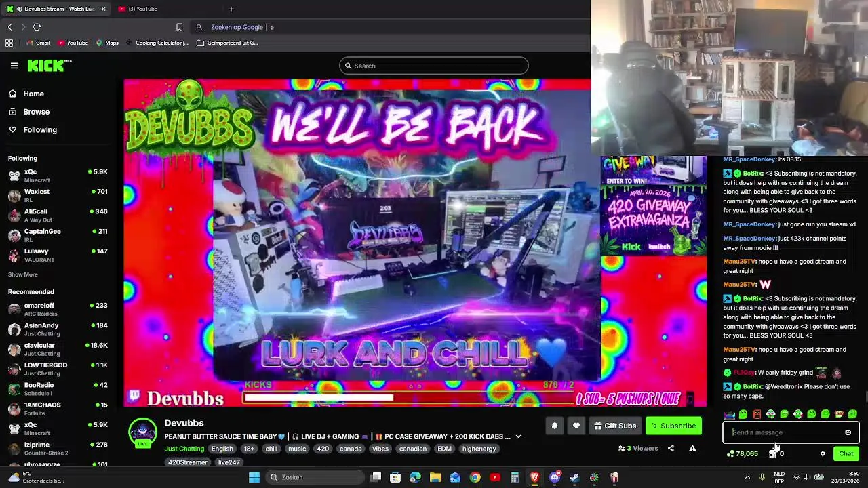This screenshot has width=868, height=488.
Task: Select the music tag
Action: point(297,449)
